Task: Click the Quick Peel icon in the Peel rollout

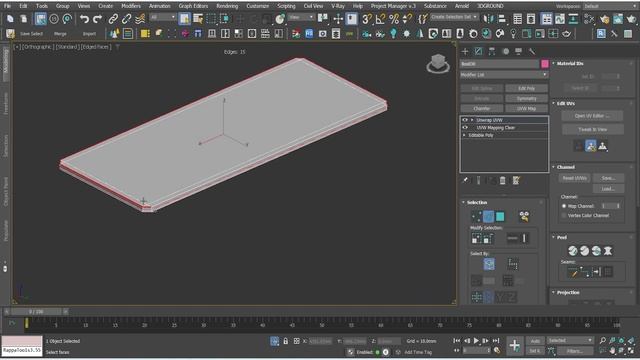Action: 573,251
